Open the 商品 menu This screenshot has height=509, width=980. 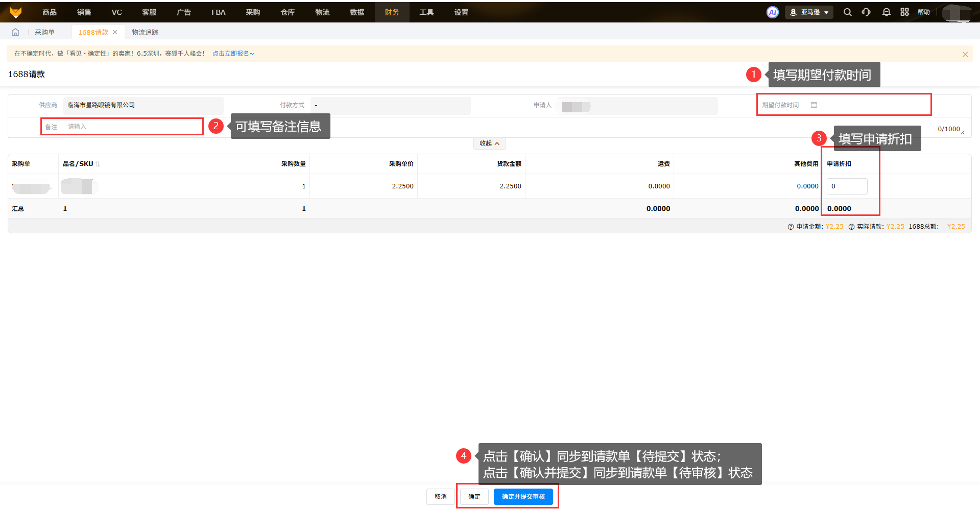tap(50, 12)
